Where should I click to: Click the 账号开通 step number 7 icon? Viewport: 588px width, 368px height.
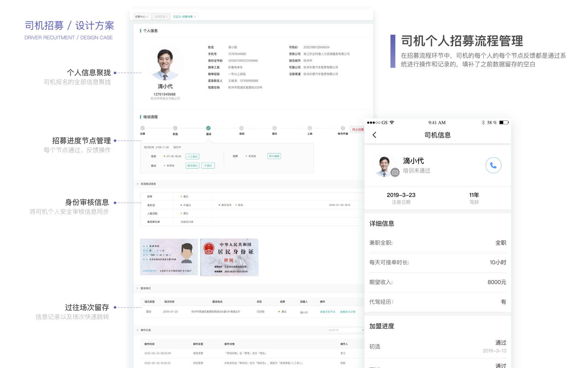click(x=343, y=128)
